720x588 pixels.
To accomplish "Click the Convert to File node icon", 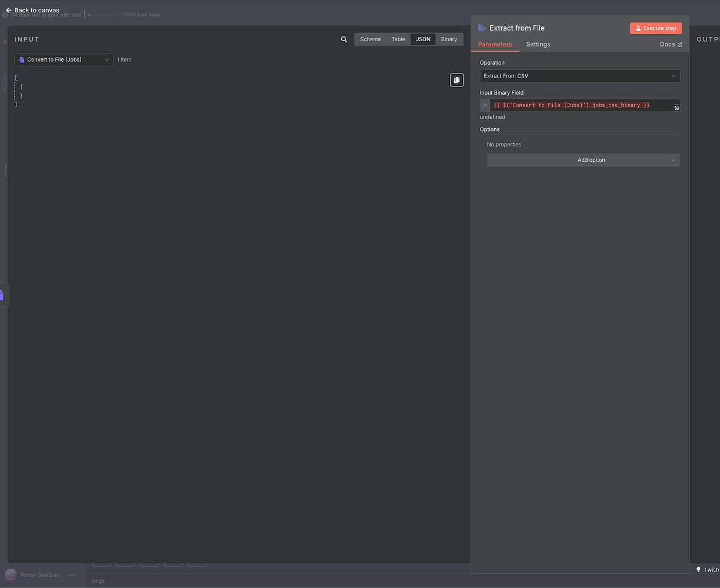I will (x=21, y=59).
